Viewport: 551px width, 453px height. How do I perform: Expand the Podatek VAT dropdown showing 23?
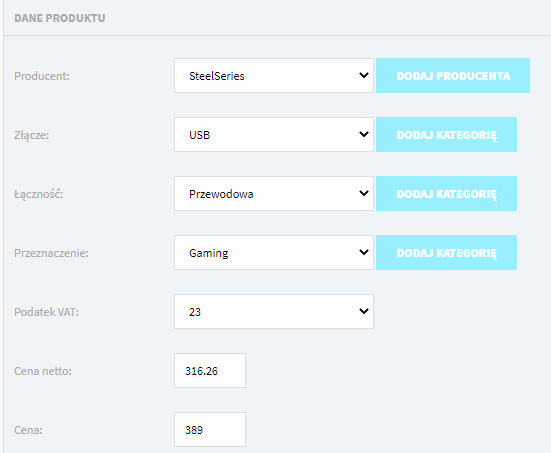pyautogui.click(x=274, y=311)
